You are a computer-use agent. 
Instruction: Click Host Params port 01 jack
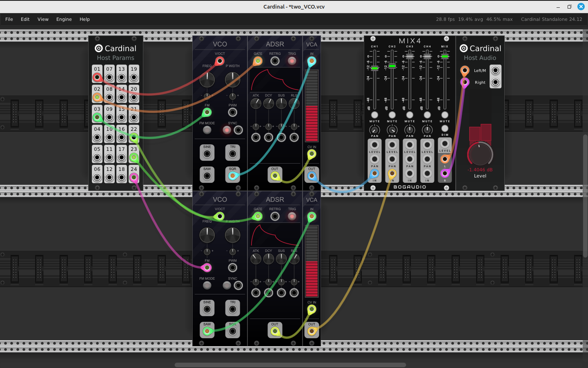click(97, 77)
